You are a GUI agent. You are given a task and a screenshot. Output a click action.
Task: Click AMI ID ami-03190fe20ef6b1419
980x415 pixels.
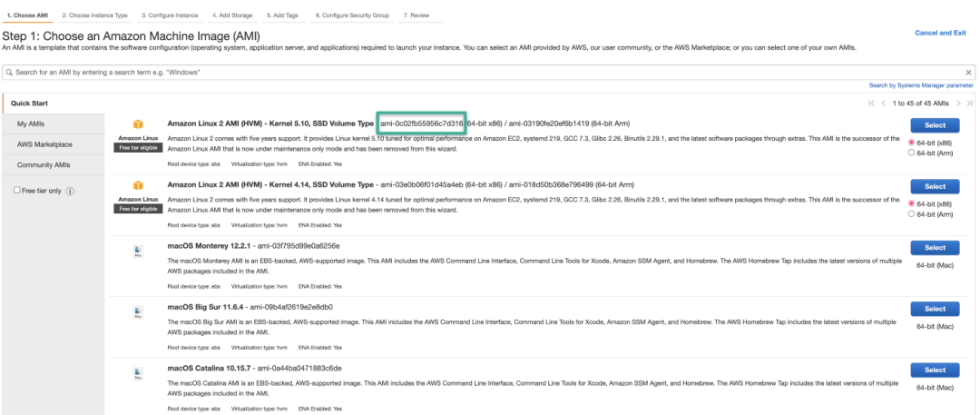click(549, 124)
